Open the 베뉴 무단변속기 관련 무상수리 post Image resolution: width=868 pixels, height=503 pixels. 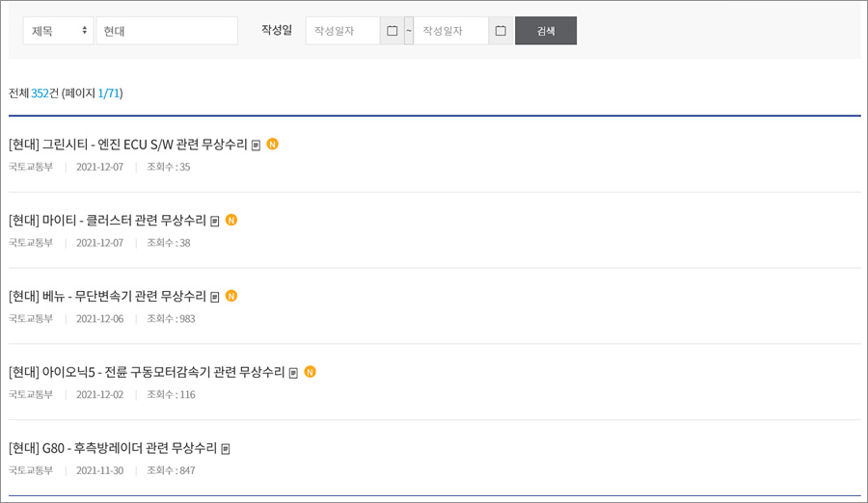click(107, 296)
